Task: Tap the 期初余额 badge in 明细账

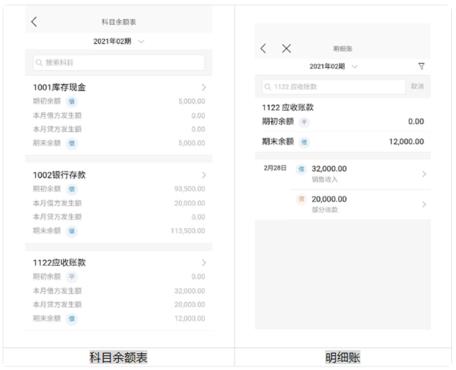Action: pyautogui.click(x=304, y=122)
